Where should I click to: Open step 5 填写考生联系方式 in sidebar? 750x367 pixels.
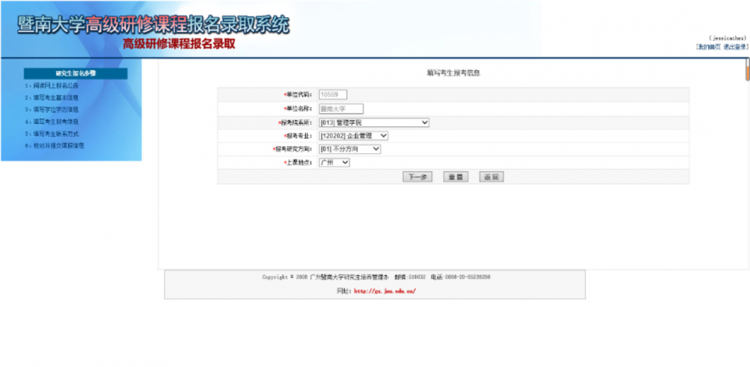52,133
